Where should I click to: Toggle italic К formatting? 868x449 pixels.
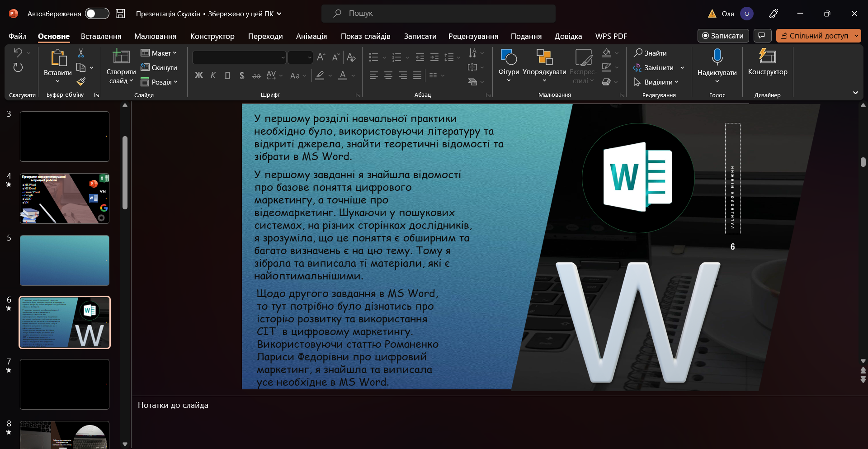(x=213, y=76)
